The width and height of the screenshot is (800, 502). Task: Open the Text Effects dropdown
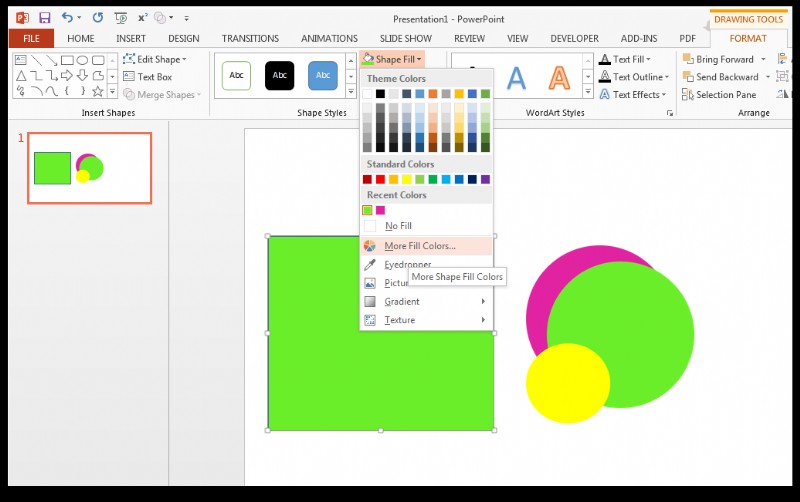click(664, 95)
